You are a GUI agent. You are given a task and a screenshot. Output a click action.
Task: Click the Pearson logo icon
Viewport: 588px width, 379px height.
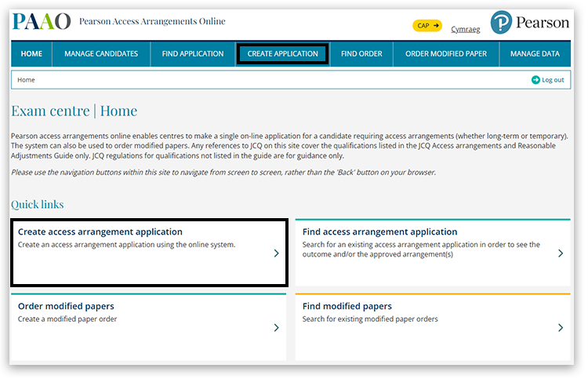(501, 23)
